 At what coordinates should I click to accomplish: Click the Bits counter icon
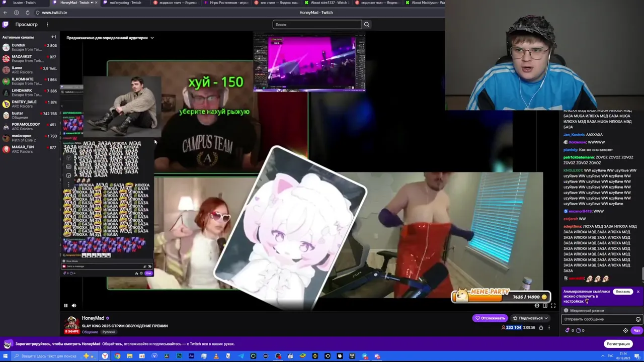coord(568,330)
